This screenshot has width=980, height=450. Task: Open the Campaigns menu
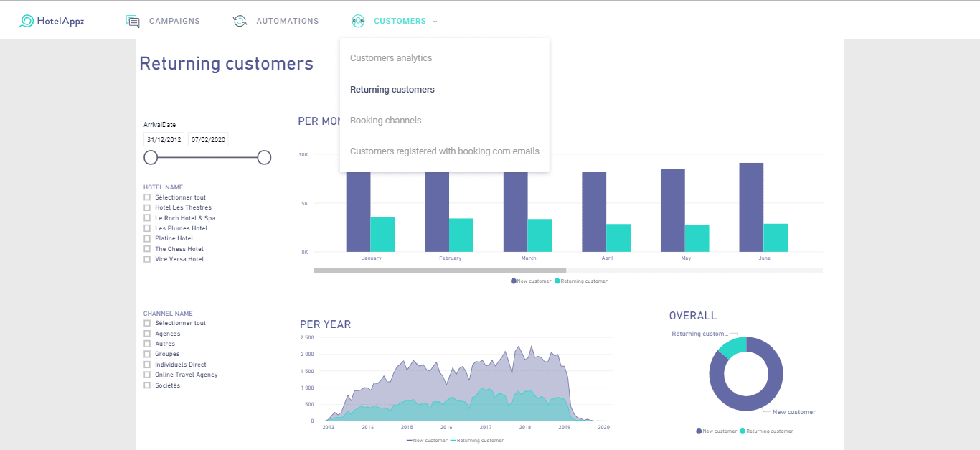pyautogui.click(x=174, y=22)
